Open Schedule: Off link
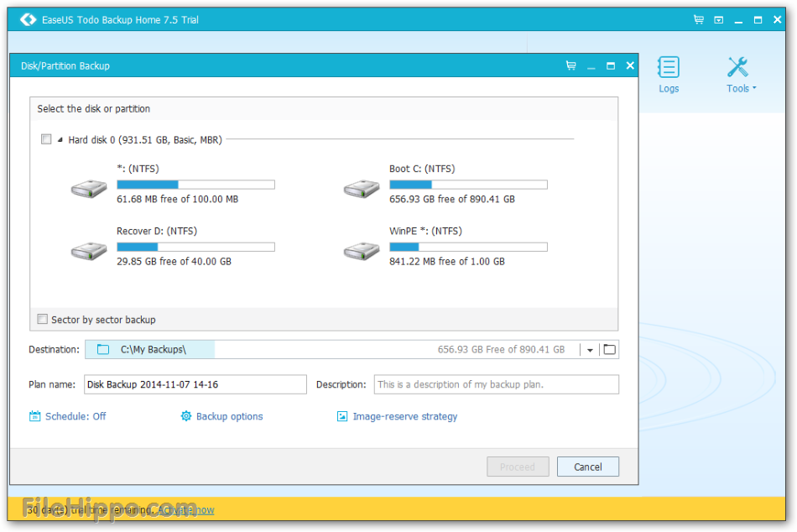This screenshot has width=797, height=532. tap(76, 416)
